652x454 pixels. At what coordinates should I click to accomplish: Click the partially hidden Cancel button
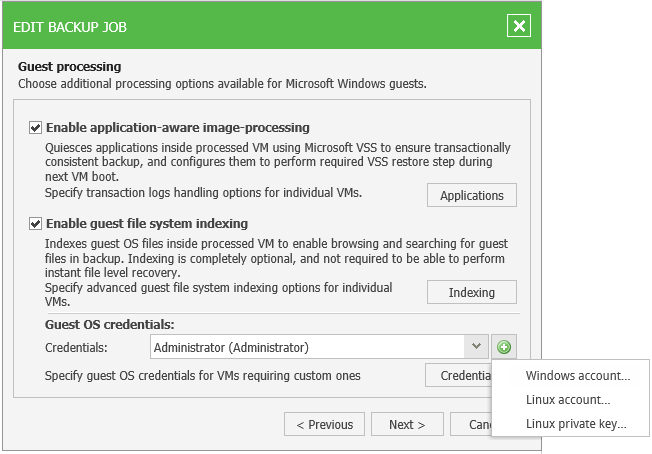[470, 424]
